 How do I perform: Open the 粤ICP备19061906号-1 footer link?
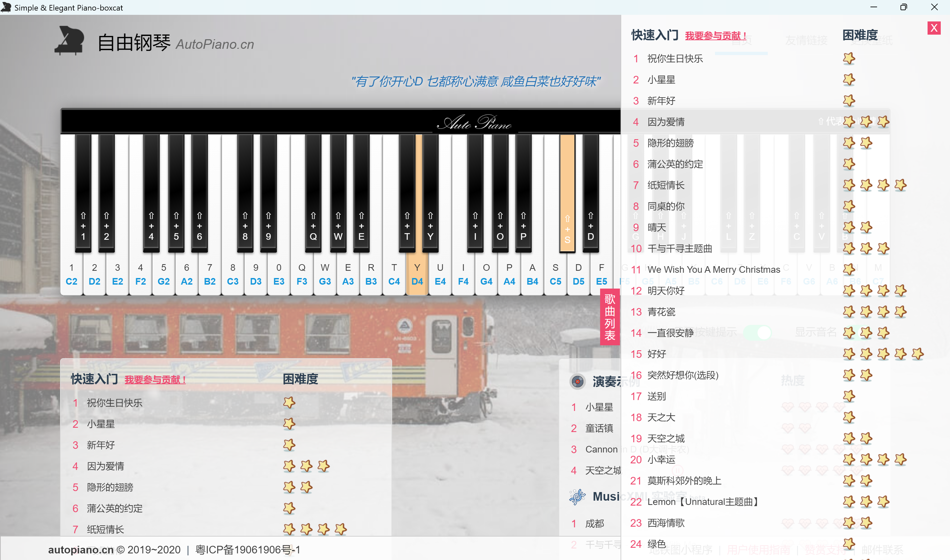click(x=248, y=550)
